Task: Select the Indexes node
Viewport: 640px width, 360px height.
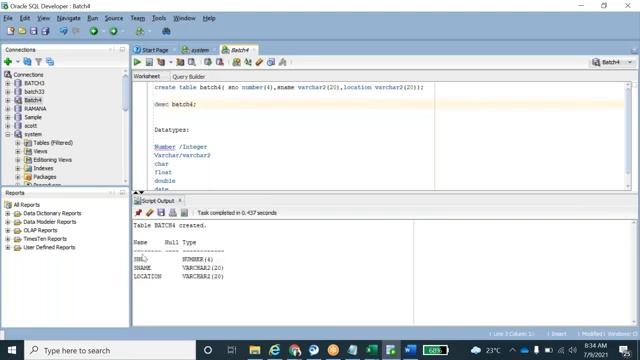Action: [43, 168]
